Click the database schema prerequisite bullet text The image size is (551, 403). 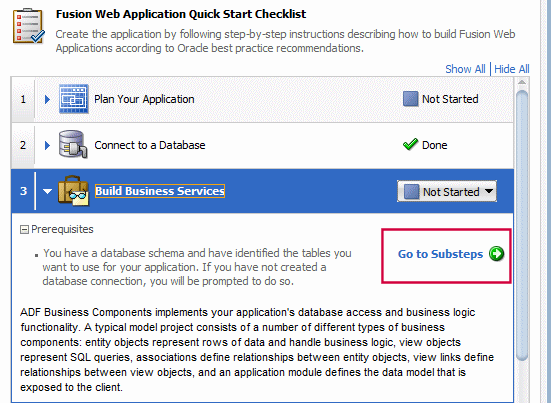[197, 267]
